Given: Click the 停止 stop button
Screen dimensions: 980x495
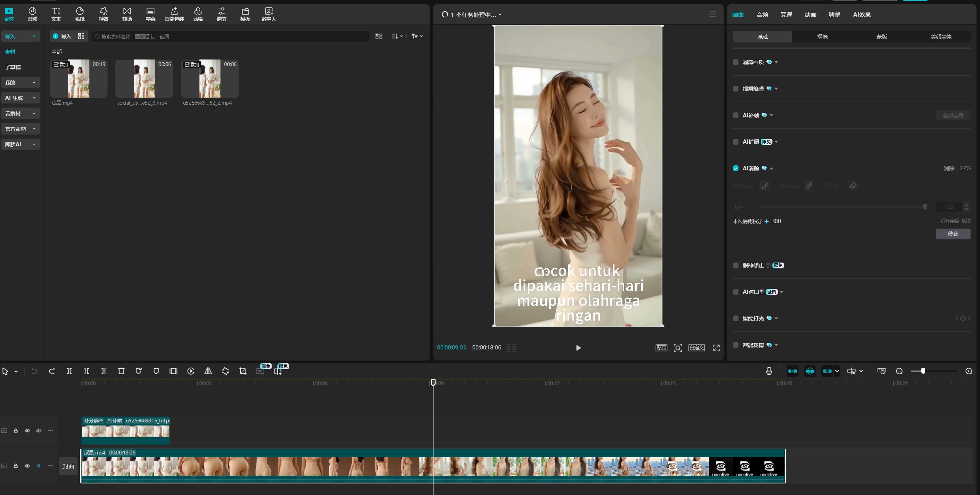Looking at the screenshot, I should point(953,234).
